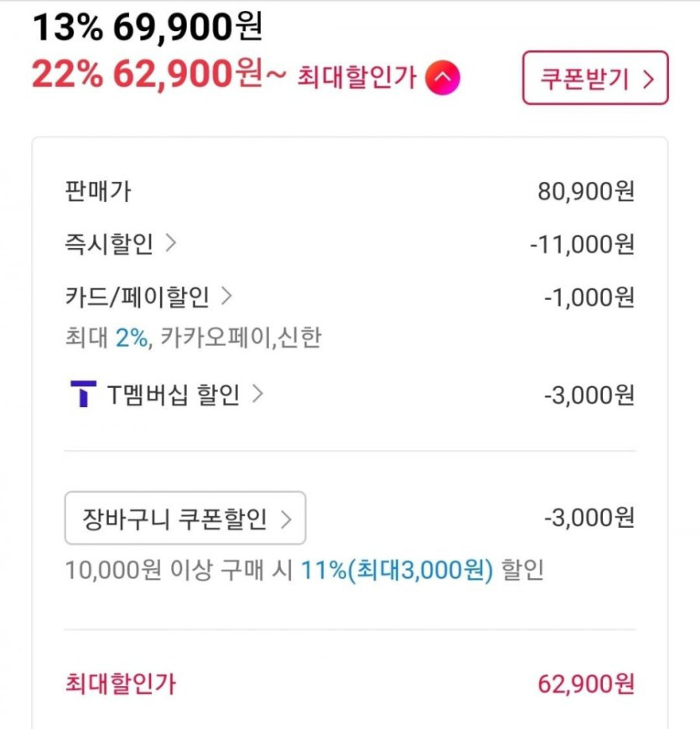Open the 카드/페이할인 chevron arrow
700x729 pixels.
[226, 296]
